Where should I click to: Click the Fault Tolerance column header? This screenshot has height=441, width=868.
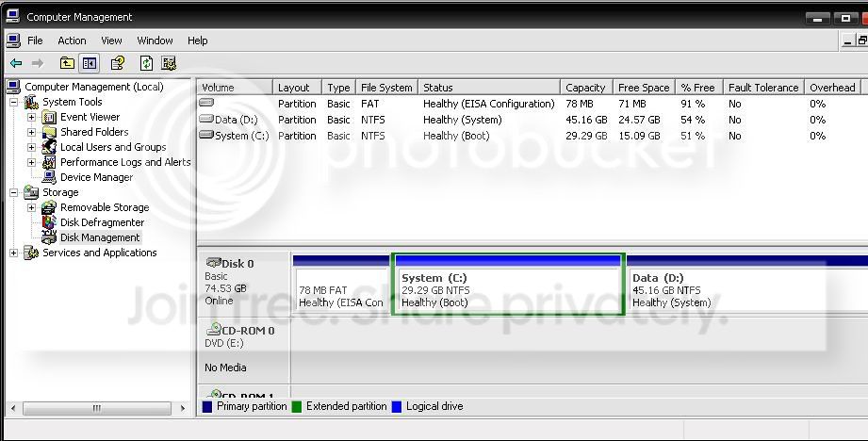pyautogui.click(x=764, y=88)
